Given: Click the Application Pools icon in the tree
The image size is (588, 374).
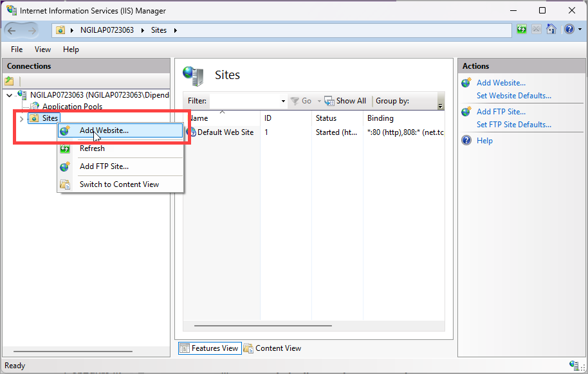Looking at the screenshot, I should click(x=35, y=107).
